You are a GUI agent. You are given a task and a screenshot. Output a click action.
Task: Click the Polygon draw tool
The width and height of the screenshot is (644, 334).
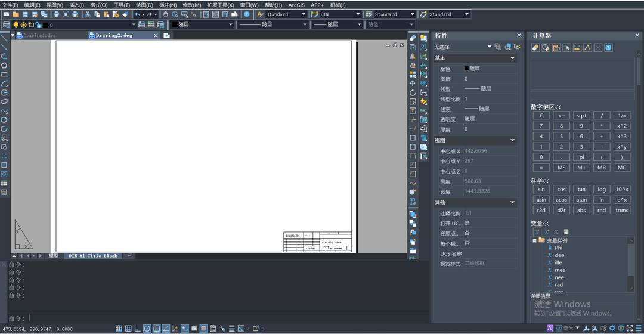coord(4,66)
